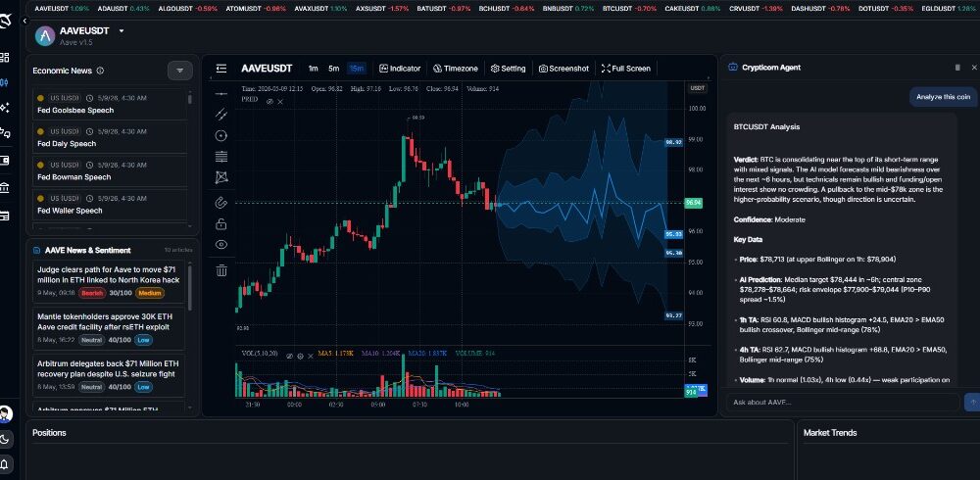
Task: Open notifications bell icon
Action: [5, 463]
